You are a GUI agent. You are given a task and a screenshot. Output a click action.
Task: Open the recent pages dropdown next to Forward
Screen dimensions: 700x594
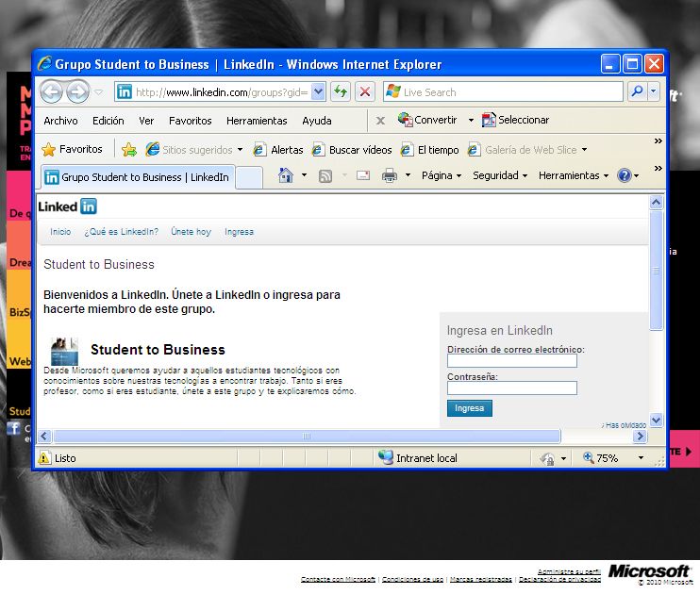[x=99, y=92]
